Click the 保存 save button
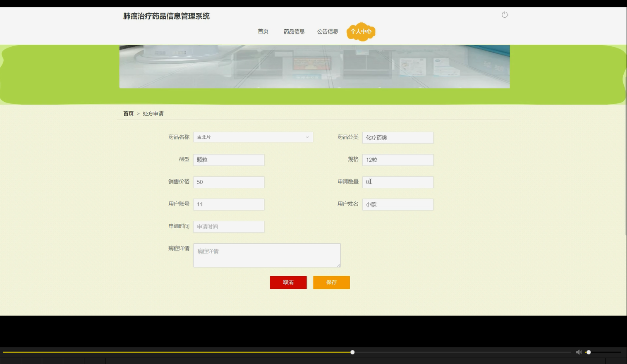Image resolution: width=627 pixels, height=364 pixels. pos(331,282)
